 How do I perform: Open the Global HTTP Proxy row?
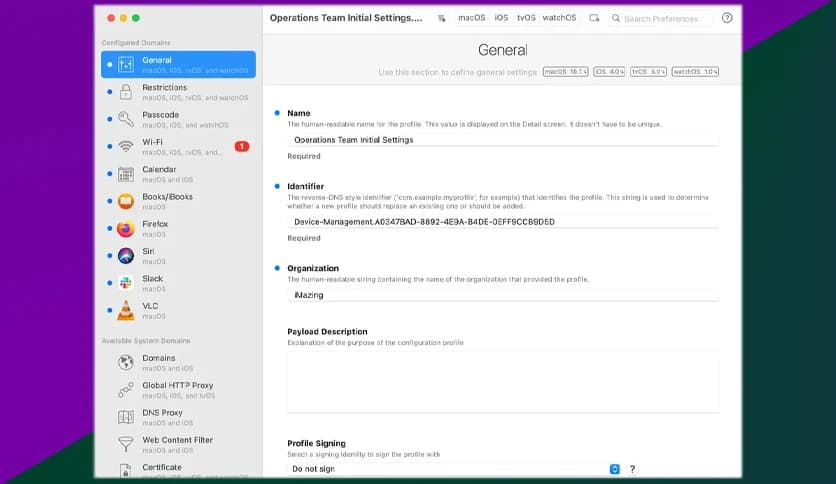point(179,390)
